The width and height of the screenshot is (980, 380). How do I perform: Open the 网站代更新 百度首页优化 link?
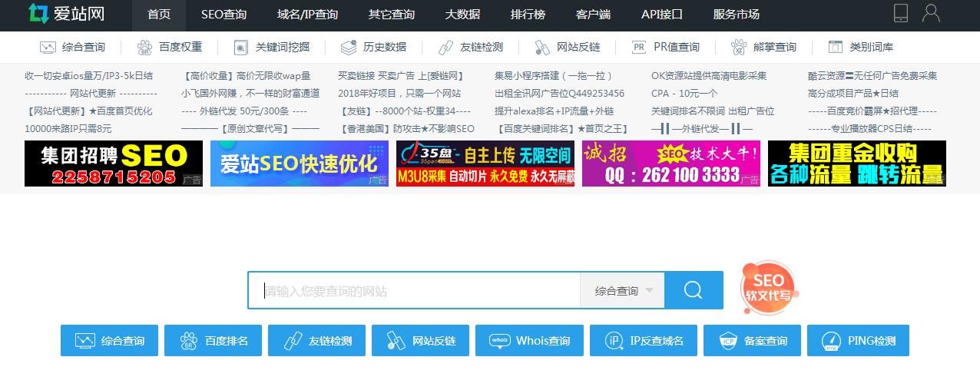[89, 111]
